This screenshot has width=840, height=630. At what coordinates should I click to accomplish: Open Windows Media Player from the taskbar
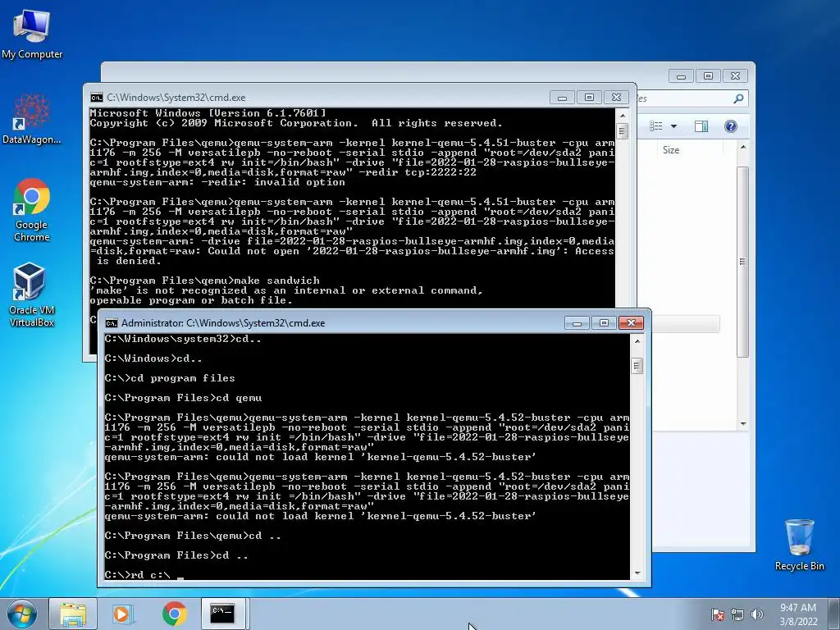123,614
